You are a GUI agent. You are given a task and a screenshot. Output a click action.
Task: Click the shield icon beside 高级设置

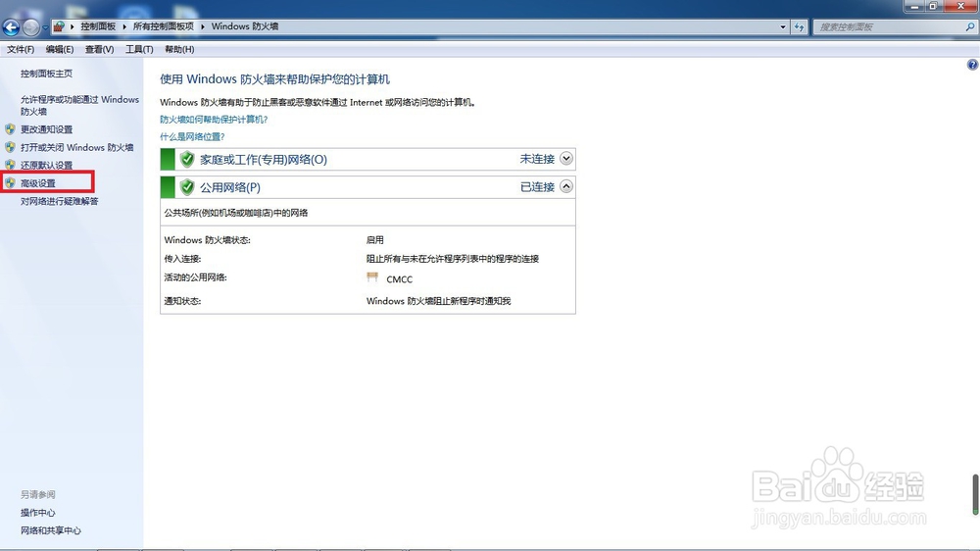tap(10, 182)
